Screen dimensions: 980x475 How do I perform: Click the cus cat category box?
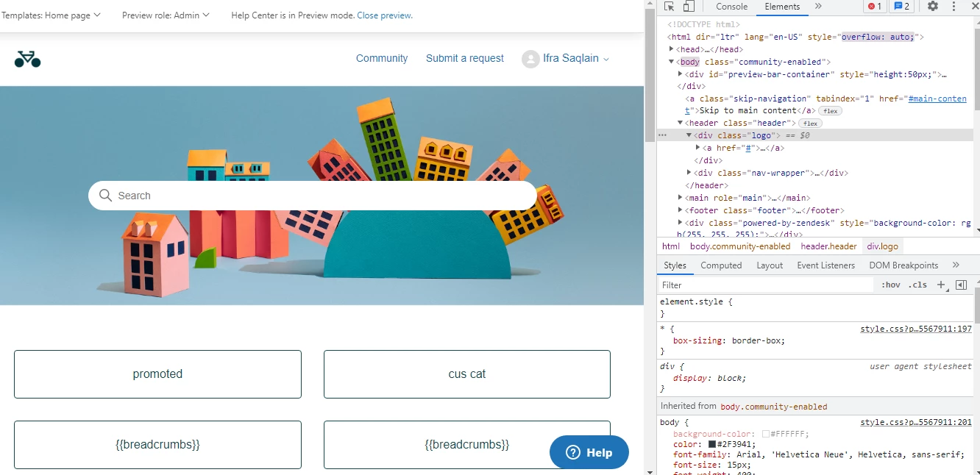point(467,374)
